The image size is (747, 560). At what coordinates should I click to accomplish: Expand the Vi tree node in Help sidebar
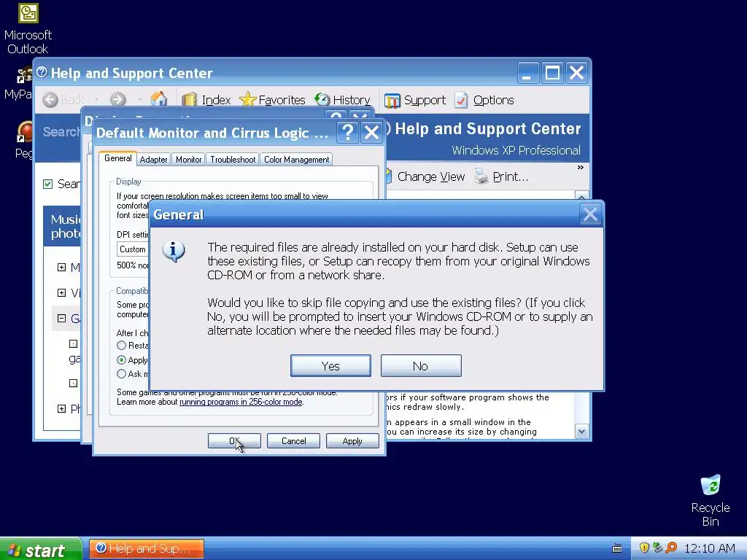pos(61,292)
